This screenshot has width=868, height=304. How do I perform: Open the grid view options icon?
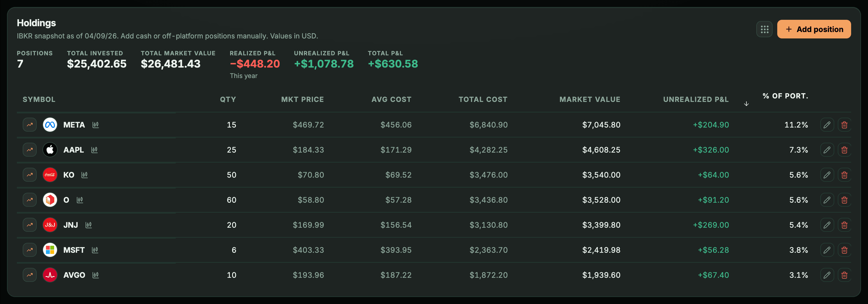point(764,29)
